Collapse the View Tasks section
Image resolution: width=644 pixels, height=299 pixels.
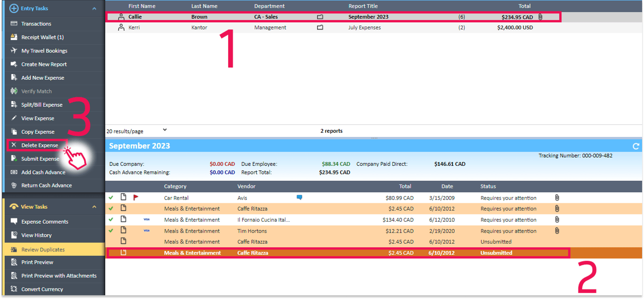click(94, 207)
